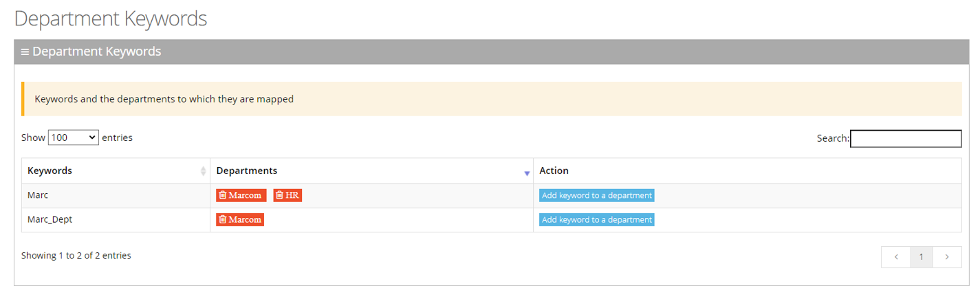The image size is (980, 295).
Task: Click the Action column header
Action: click(x=554, y=171)
